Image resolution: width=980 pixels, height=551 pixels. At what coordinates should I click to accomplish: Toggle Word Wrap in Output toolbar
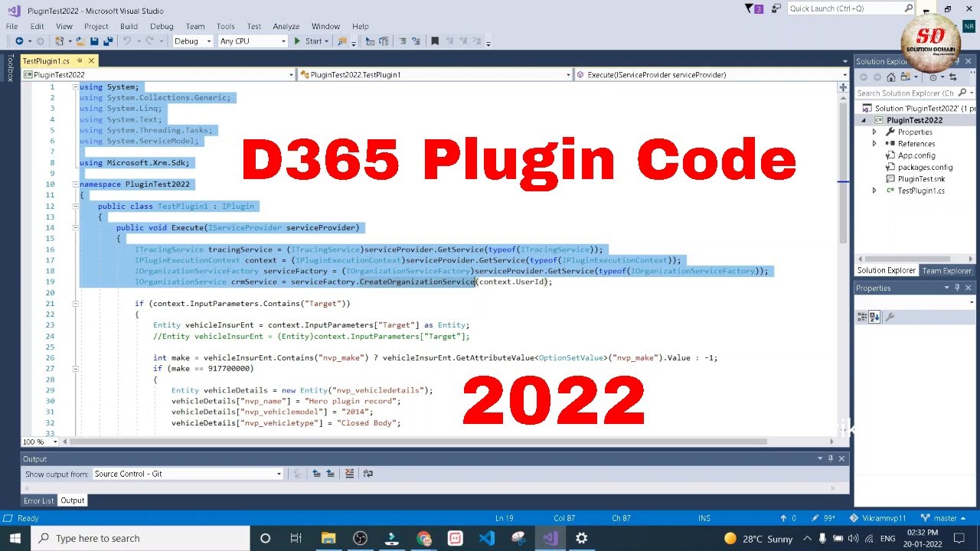pos(367,474)
